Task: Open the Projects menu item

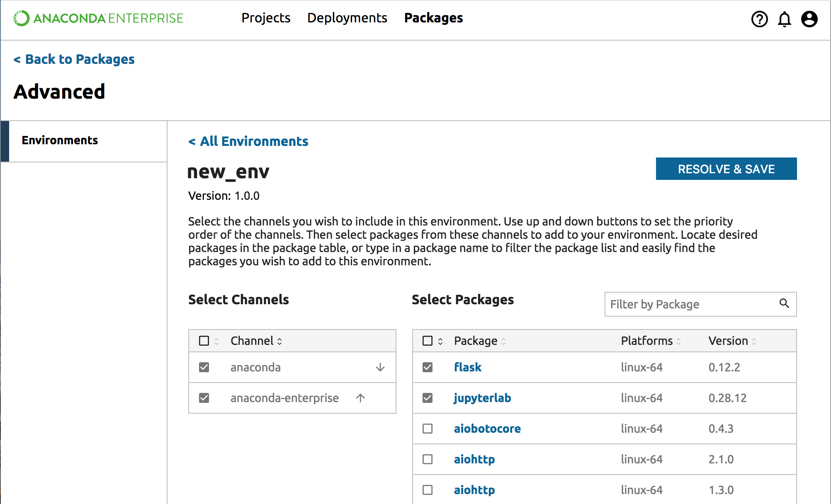Action: 266,18
